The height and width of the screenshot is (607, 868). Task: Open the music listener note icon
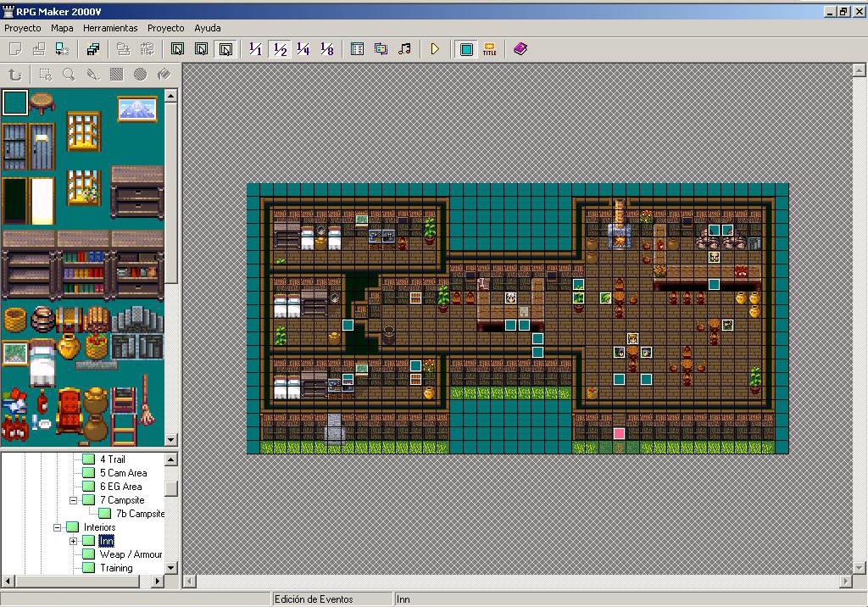(x=404, y=49)
